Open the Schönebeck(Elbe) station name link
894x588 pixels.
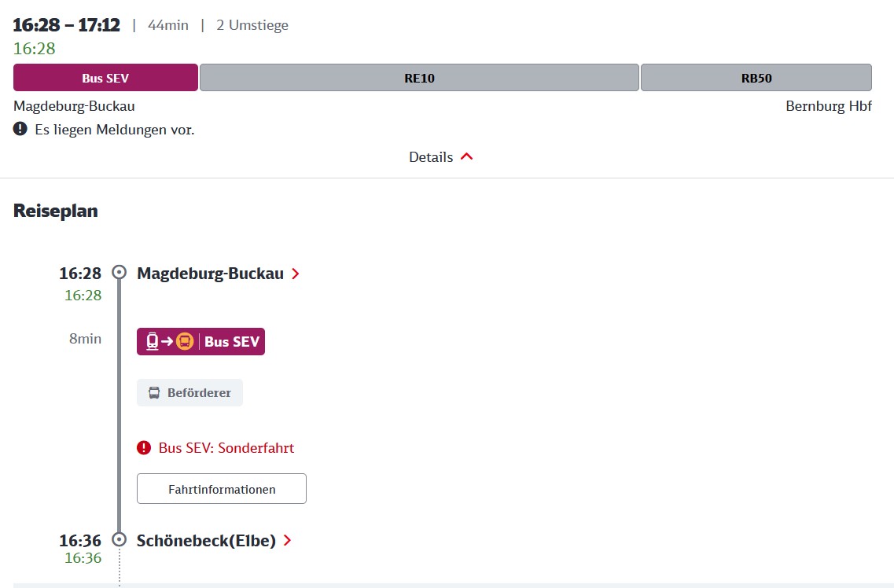(206, 541)
